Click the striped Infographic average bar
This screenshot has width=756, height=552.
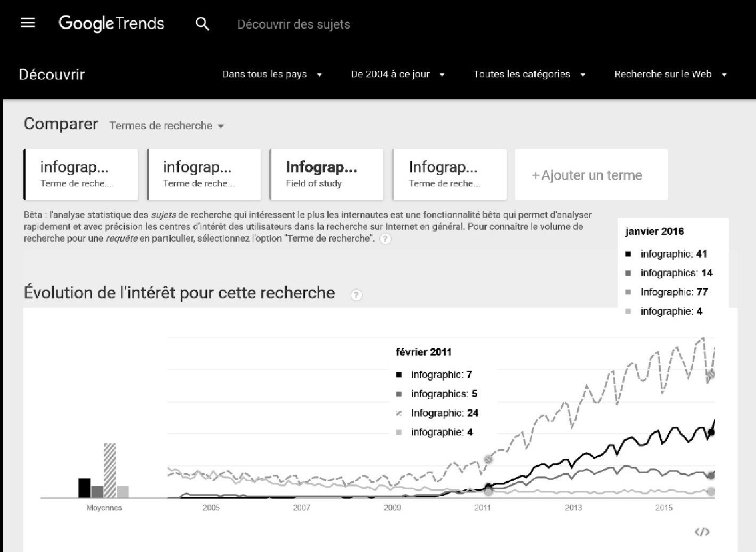(x=110, y=471)
